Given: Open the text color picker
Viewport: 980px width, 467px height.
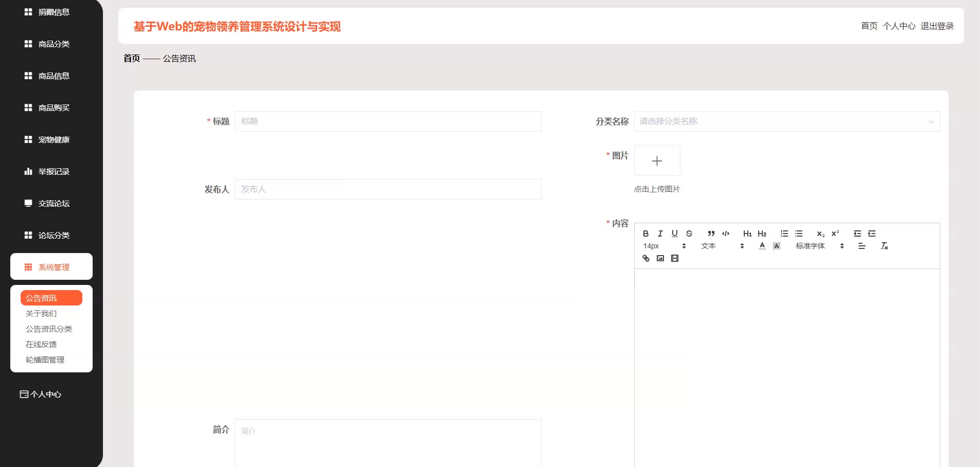Looking at the screenshot, I should [762, 246].
